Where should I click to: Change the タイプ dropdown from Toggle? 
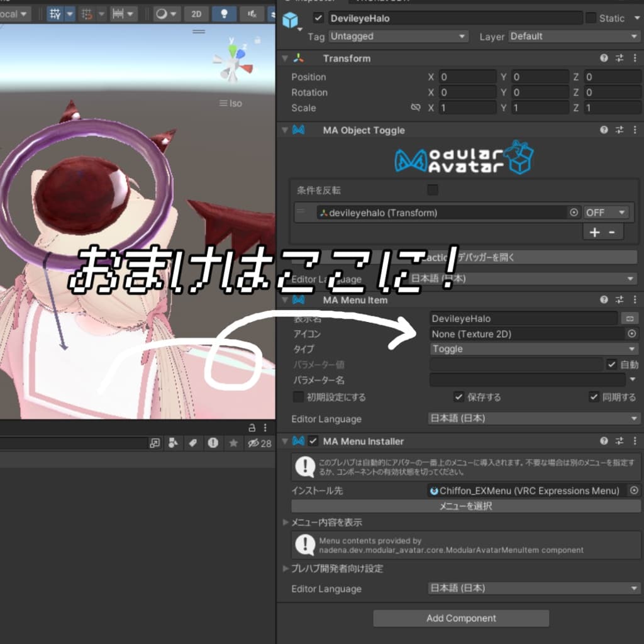533,349
